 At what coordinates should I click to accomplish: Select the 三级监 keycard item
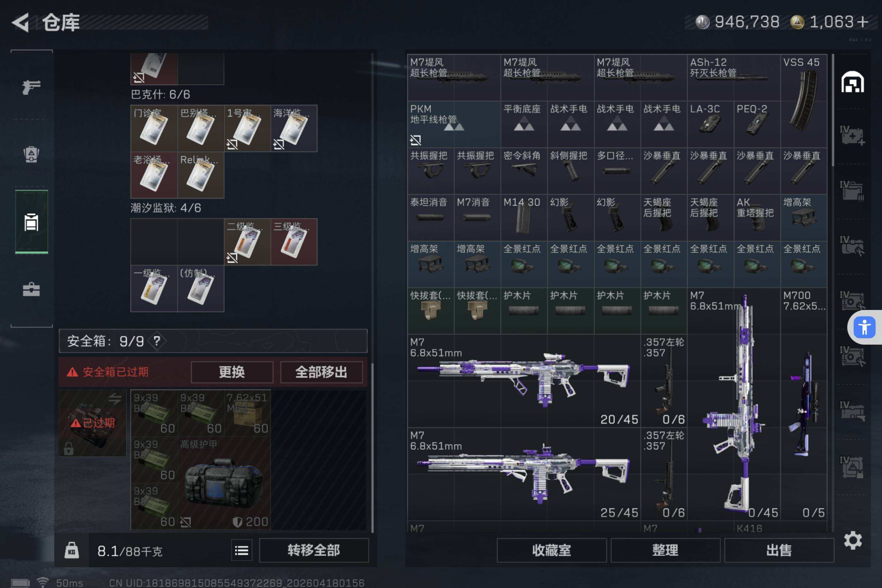point(294,242)
